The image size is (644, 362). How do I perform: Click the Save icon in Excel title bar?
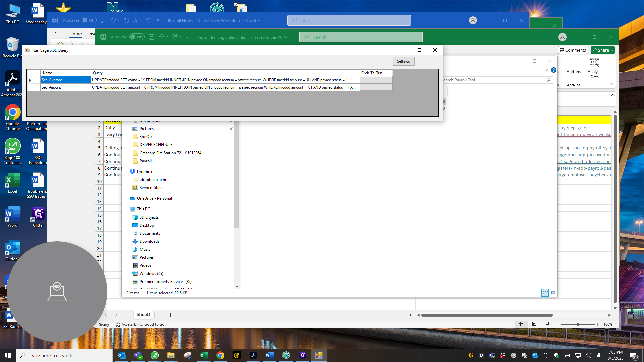[x=152, y=37]
